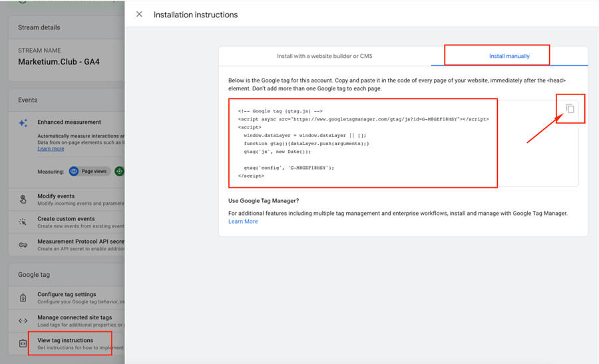This screenshot has width=599, height=364.
Task: Click the Create custom events cursor icon
Action: coord(23,222)
